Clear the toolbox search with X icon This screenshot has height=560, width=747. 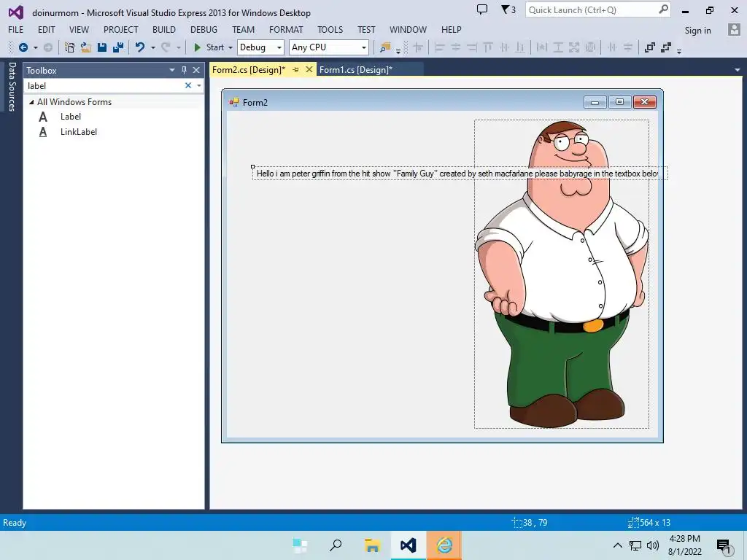(188, 86)
